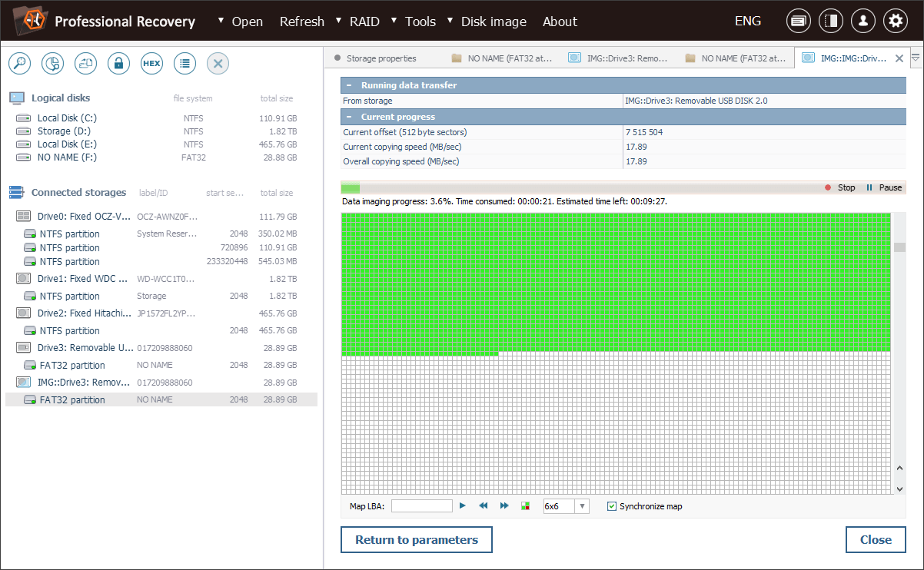The width and height of the screenshot is (924, 570).
Task: Switch to the Storage properties tab
Action: pos(381,58)
